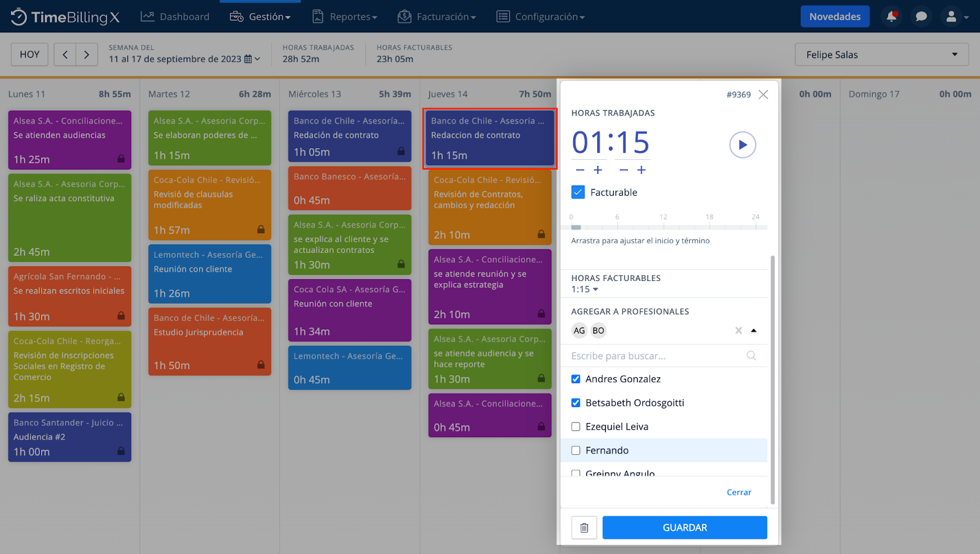Open Coca Cola SA Reunión con cliente entry
The height and width of the screenshot is (554, 980).
[350, 310]
